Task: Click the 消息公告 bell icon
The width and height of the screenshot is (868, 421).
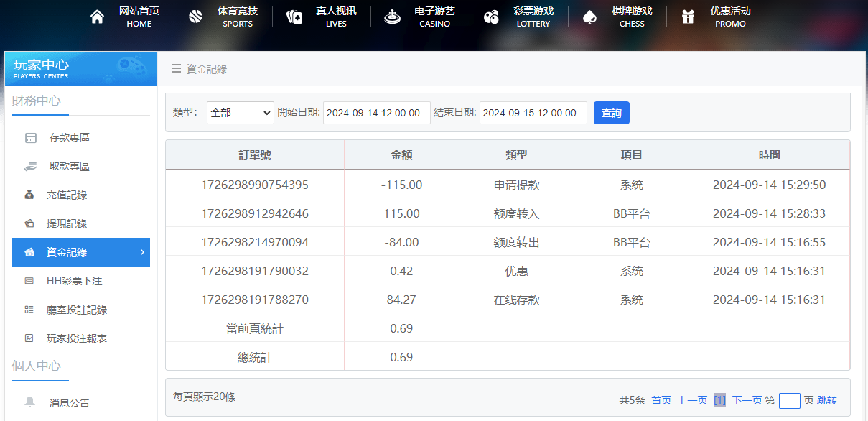Action: (x=29, y=402)
